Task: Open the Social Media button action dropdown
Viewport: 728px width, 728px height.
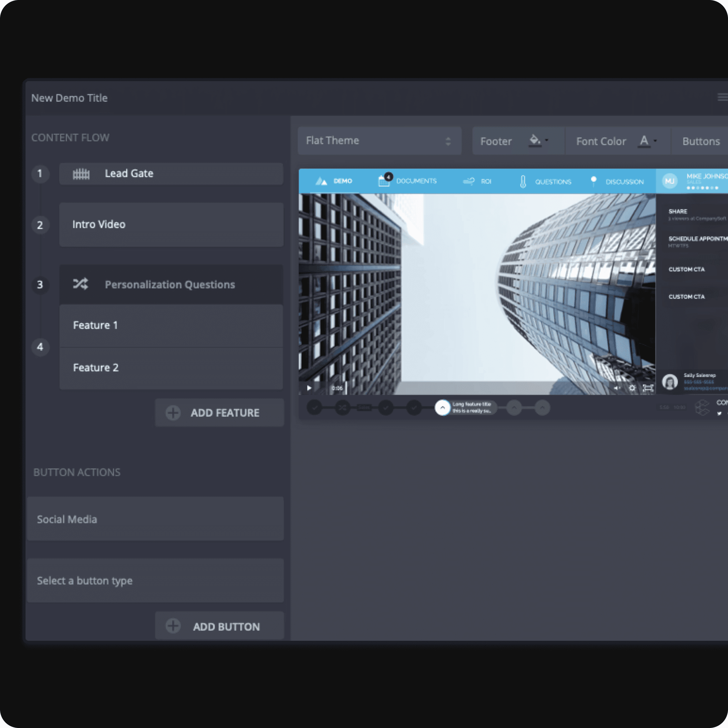Action: tap(155, 519)
